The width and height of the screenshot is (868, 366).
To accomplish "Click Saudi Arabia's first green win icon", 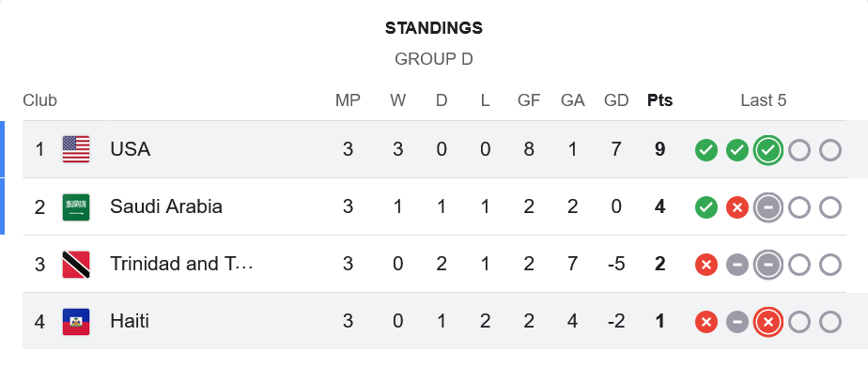I will click(705, 207).
